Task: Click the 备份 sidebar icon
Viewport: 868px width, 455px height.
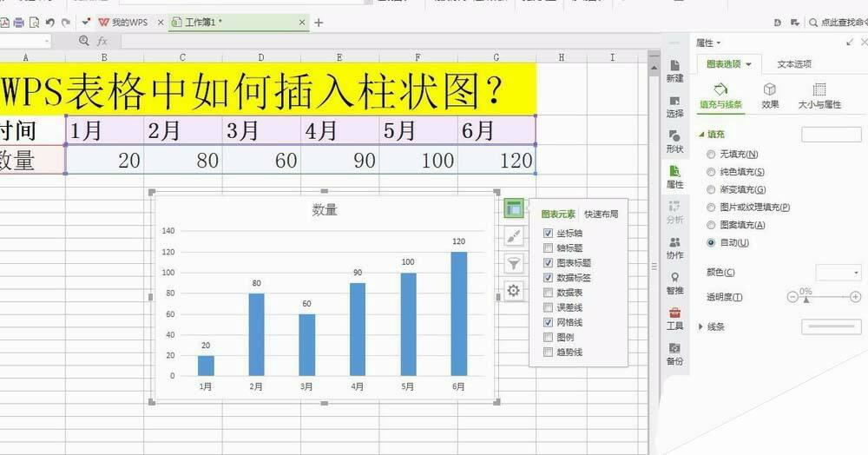Action: 674,354
